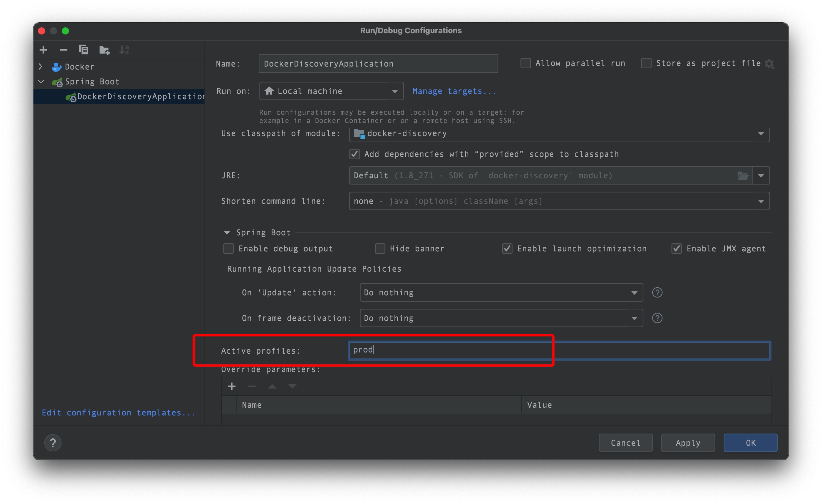Copy the selected configuration
The height and width of the screenshot is (504, 822).
[84, 50]
